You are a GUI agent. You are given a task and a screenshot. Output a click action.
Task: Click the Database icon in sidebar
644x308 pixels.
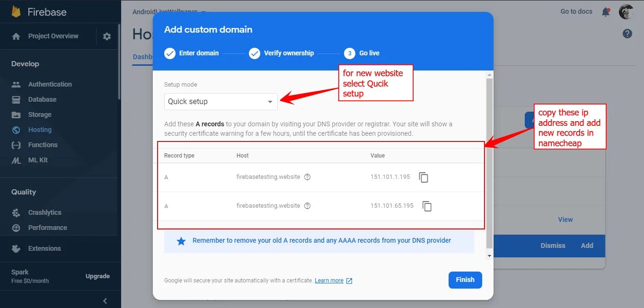(16, 100)
